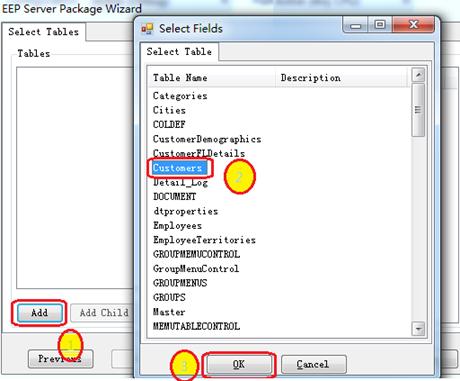Click the table list scrollbar thumb
This screenshot has height=381, width=460.
click(x=418, y=110)
